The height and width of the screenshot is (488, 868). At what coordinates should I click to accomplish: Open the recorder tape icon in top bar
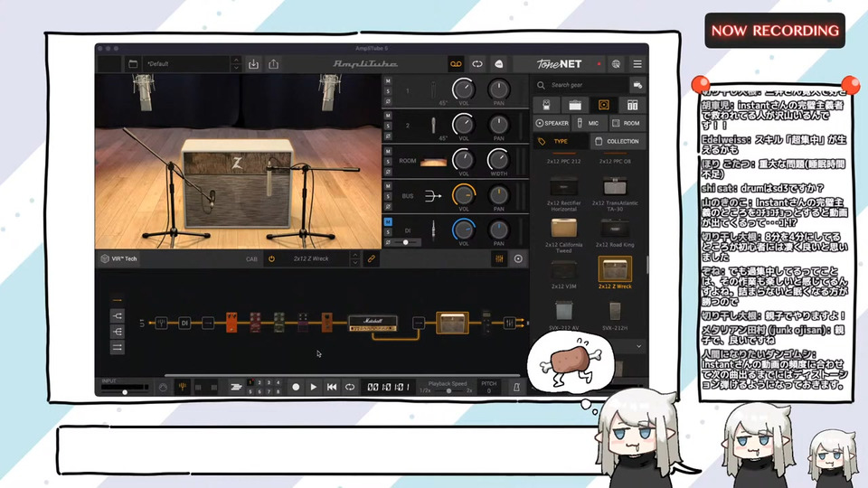(456, 64)
